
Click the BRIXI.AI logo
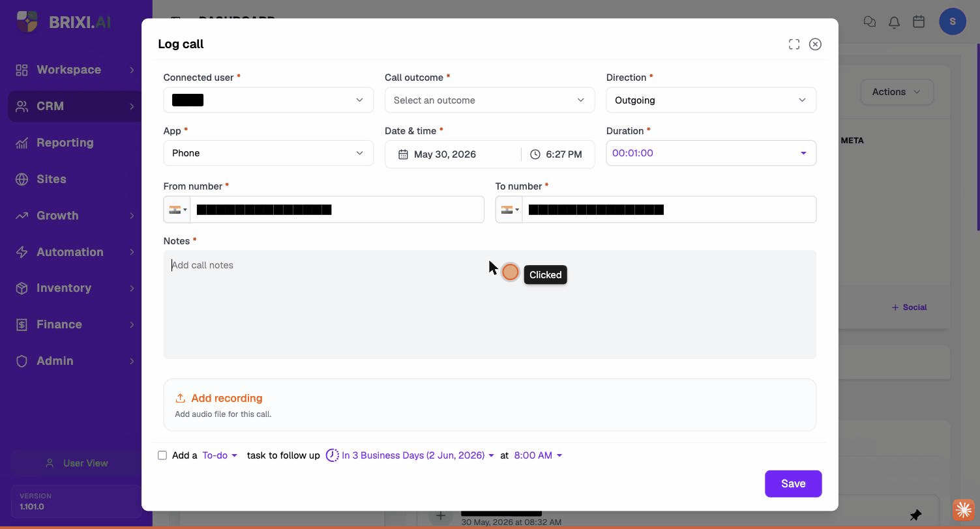tap(63, 21)
